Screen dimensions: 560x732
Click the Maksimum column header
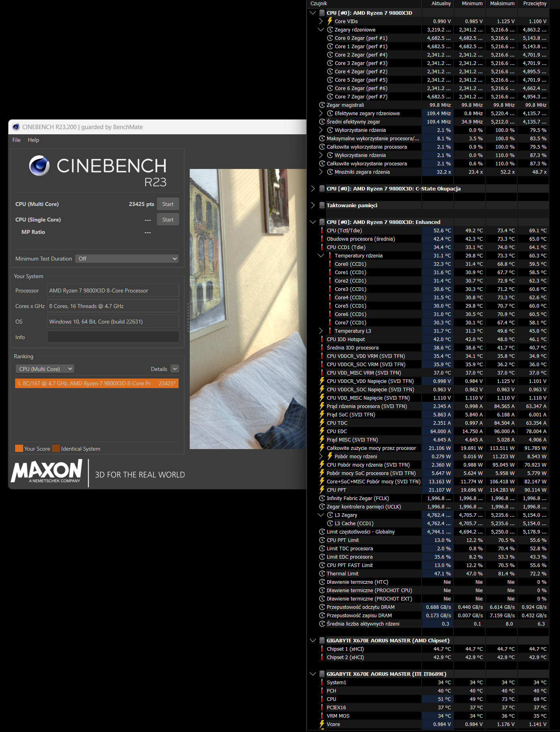pos(502,4)
